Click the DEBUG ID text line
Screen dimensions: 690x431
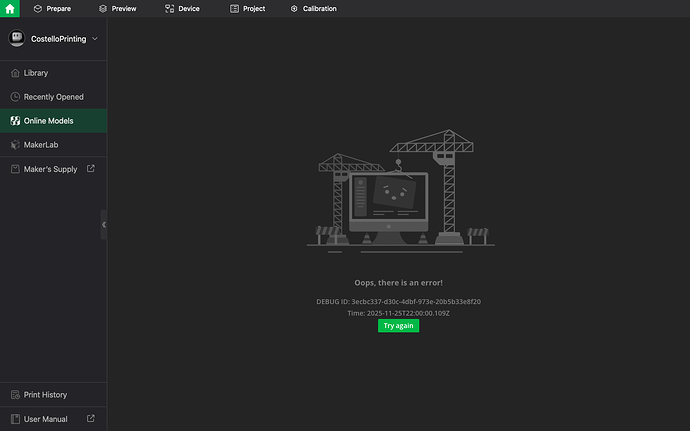[x=398, y=302]
